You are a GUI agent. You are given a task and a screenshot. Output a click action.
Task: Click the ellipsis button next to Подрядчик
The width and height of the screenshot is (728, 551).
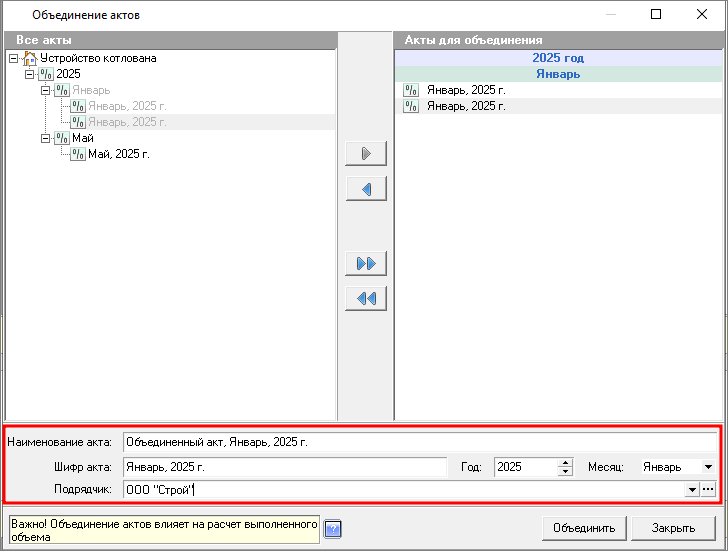(709, 489)
